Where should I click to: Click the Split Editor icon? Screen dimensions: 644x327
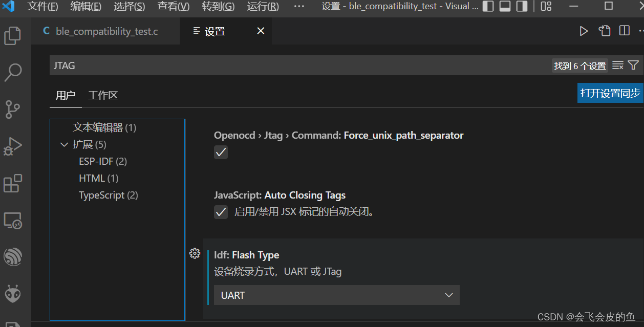click(x=624, y=31)
